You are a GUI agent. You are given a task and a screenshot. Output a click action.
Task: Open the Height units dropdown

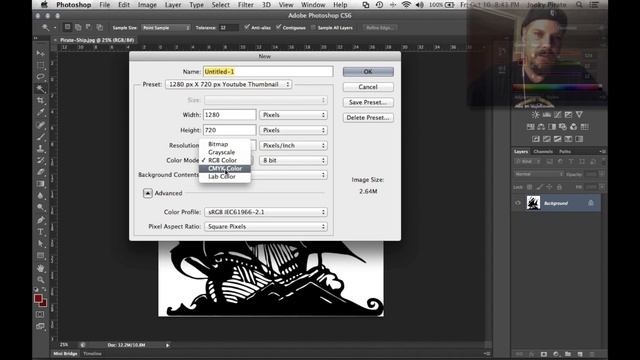click(293, 130)
